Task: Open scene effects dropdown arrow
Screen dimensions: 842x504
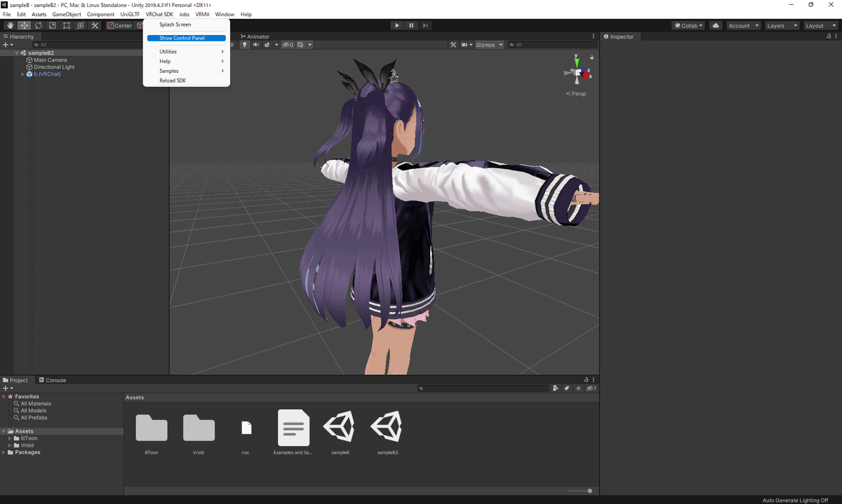Action: [276, 45]
